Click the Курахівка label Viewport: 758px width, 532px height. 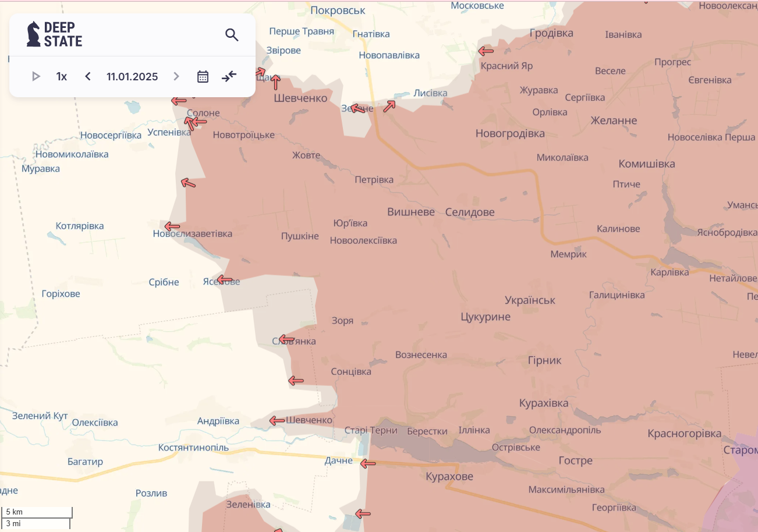pos(544,403)
